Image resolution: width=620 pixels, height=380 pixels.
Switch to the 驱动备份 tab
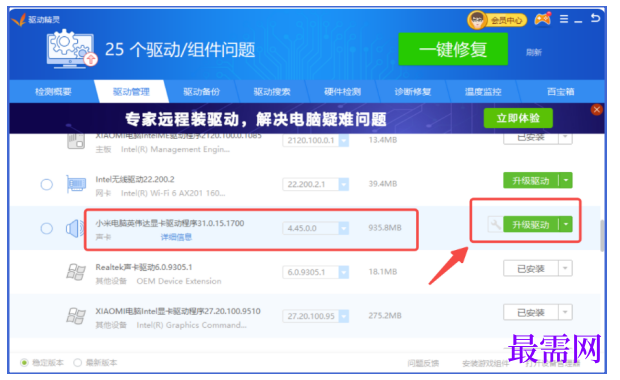coord(201,92)
